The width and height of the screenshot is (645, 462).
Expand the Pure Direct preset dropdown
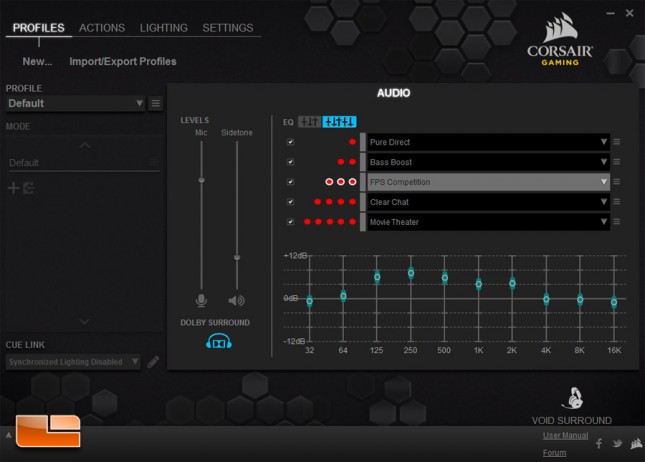(x=488, y=142)
